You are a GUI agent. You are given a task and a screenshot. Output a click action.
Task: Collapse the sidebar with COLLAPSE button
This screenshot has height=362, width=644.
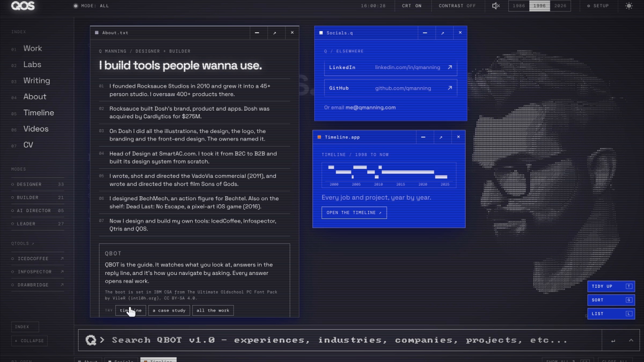tap(30, 341)
